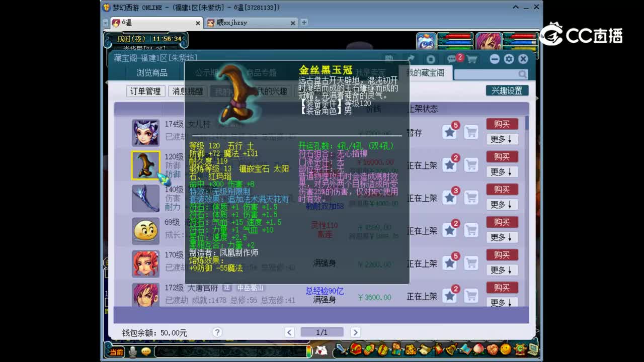Click the pet portrait at top right

426,42
